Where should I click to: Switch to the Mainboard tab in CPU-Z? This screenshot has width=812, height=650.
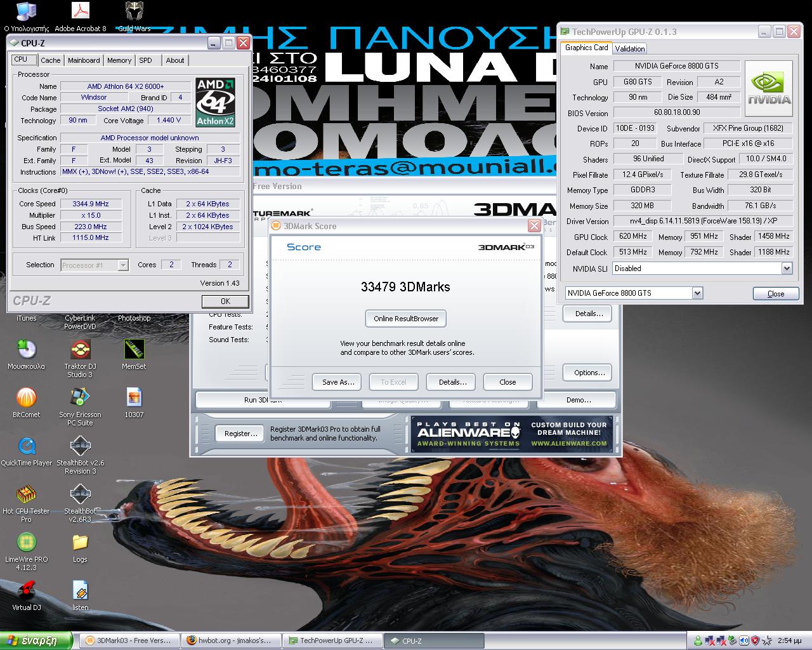click(x=84, y=60)
